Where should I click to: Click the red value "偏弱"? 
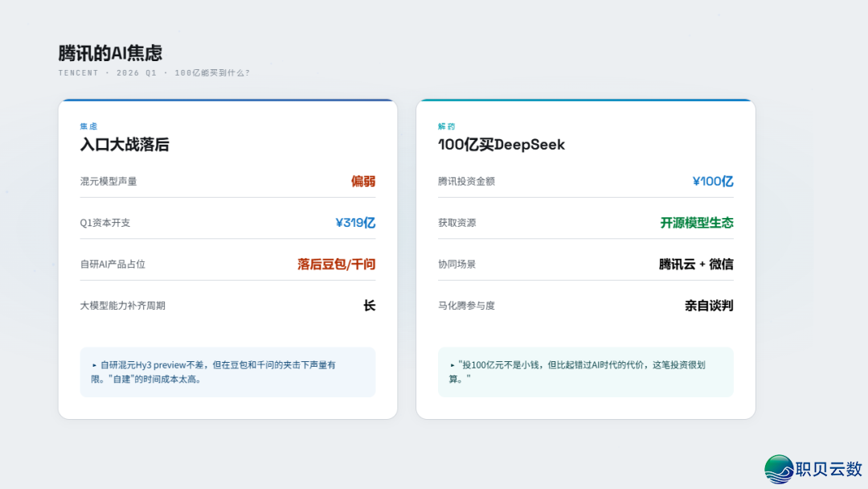pos(363,181)
